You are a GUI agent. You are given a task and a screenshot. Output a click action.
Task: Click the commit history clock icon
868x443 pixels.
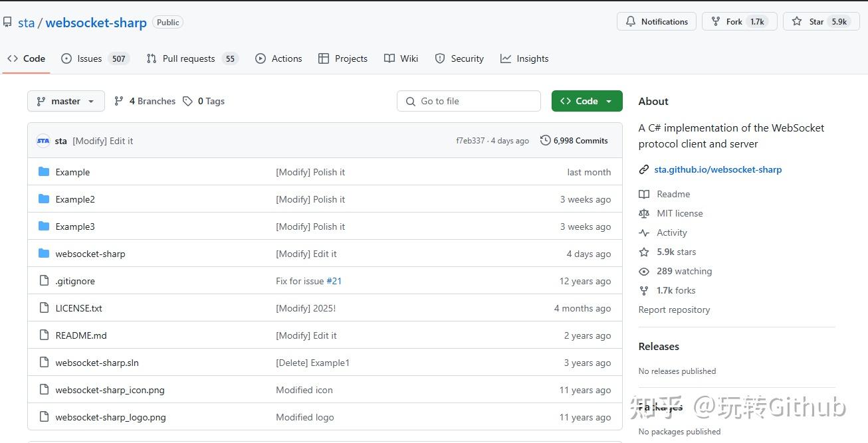pos(546,140)
